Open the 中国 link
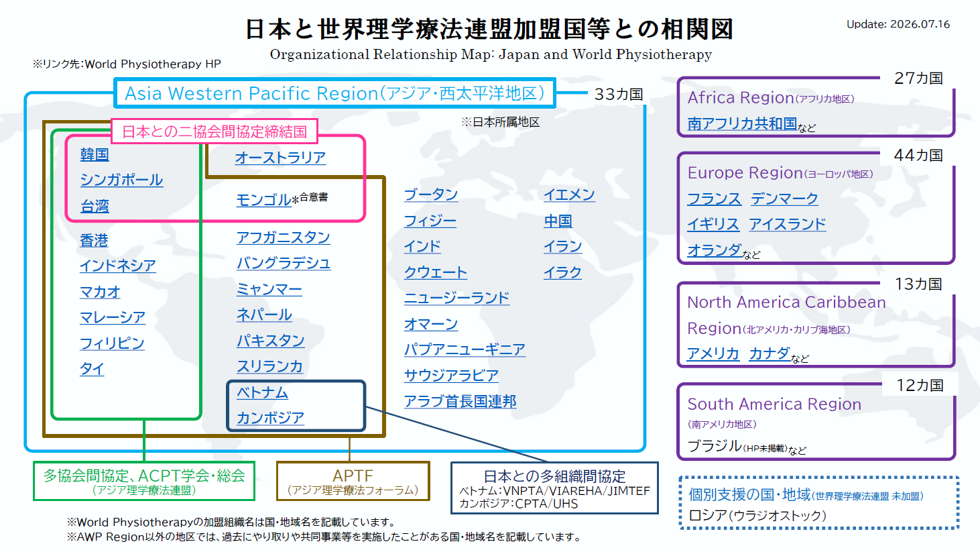 tap(558, 221)
